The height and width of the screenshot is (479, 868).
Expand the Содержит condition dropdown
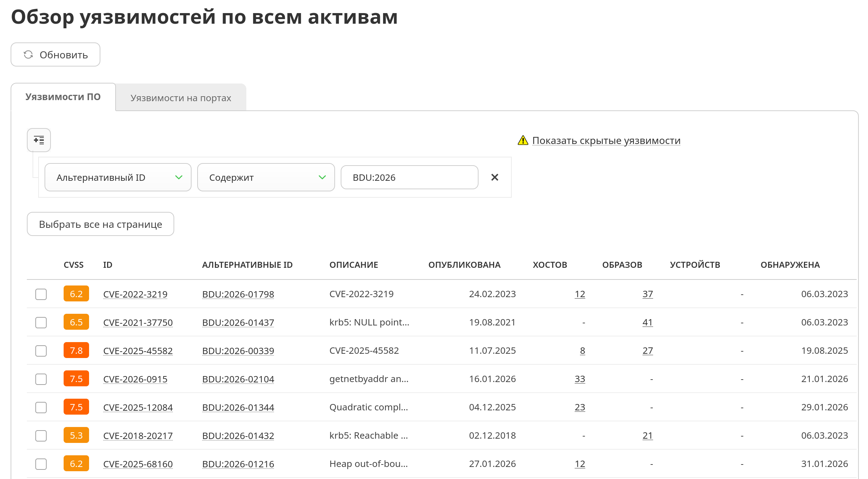[266, 177]
